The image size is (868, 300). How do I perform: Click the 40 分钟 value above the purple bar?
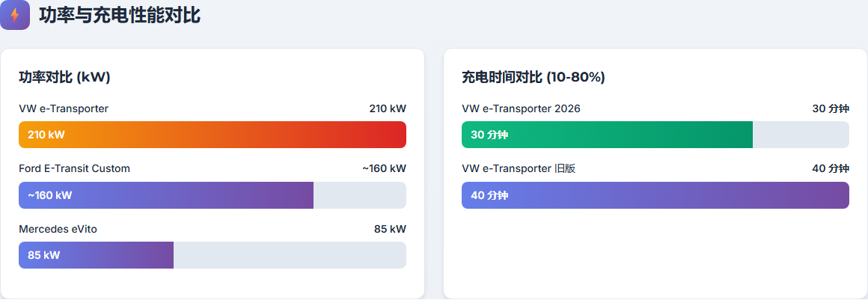point(831,168)
